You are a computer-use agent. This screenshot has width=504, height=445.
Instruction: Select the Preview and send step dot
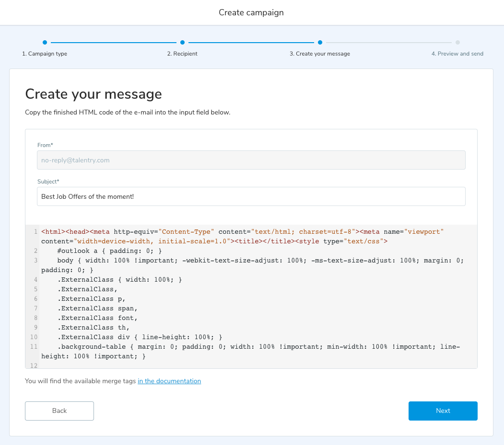457,42
